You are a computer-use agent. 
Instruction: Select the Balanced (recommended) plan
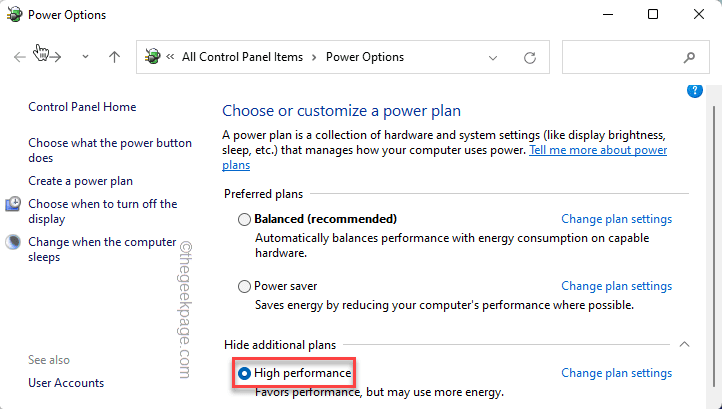pos(245,219)
